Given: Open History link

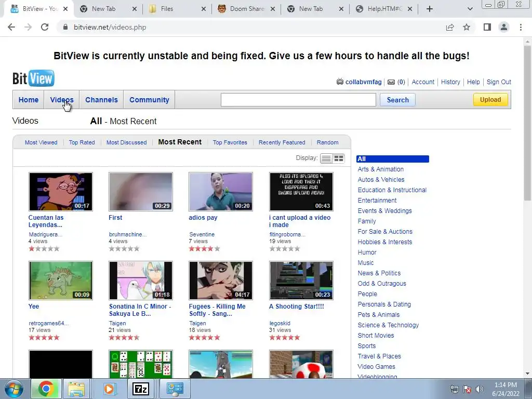Looking at the screenshot, I should 450,82.
